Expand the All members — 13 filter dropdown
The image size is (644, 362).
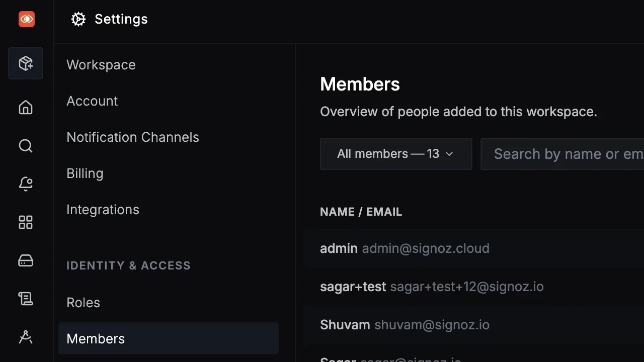(396, 154)
